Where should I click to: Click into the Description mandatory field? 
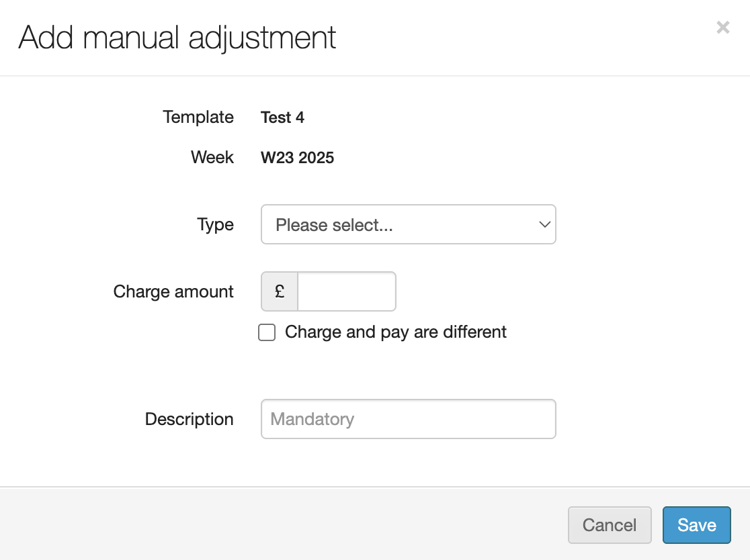[x=408, y=419]
